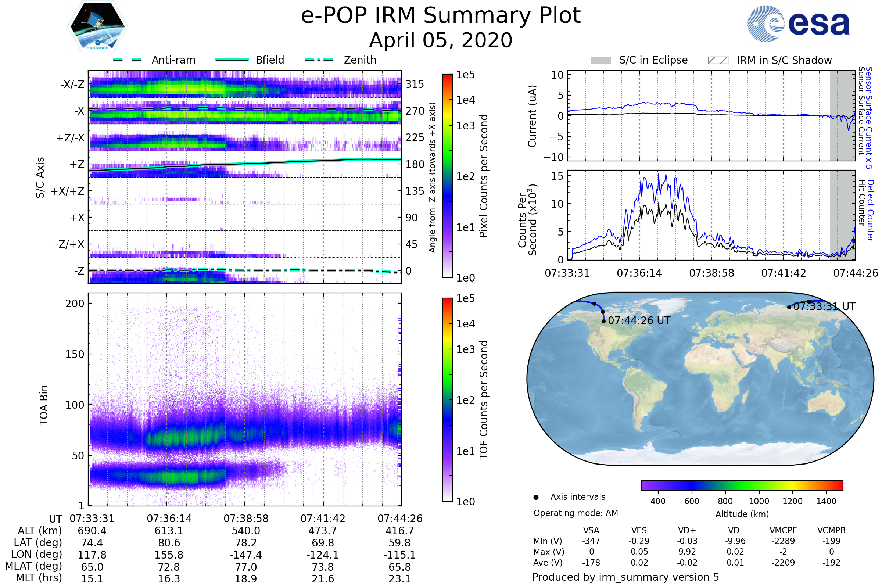Click the Axis intervals black dot marker

(x=536, y=497)
